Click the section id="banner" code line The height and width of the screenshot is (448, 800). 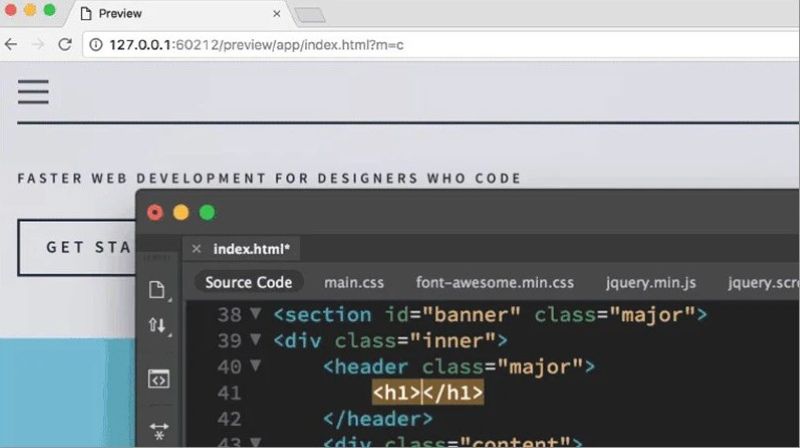[x=490, y=315]
